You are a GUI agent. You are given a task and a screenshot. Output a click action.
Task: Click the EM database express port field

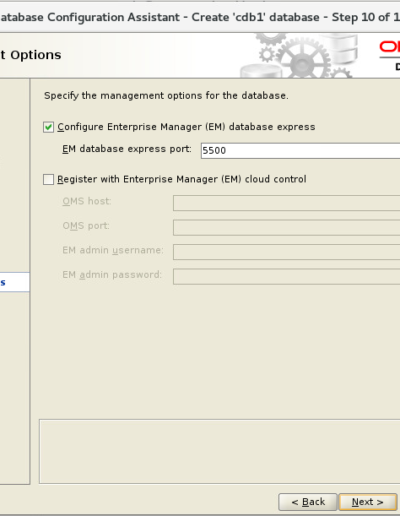coord(300,151)
